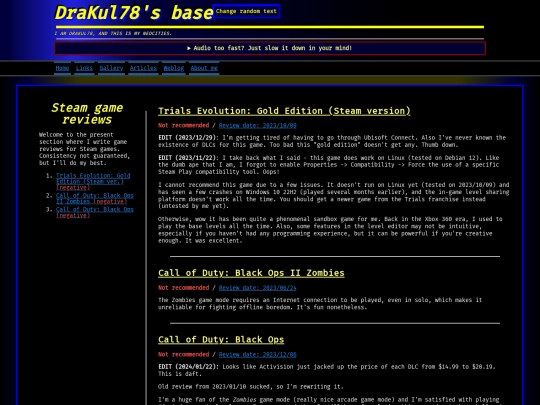540x405 pixels.
Task: Open the Articles nav tab
Action: pyautogui.click(x=143, y=68)
